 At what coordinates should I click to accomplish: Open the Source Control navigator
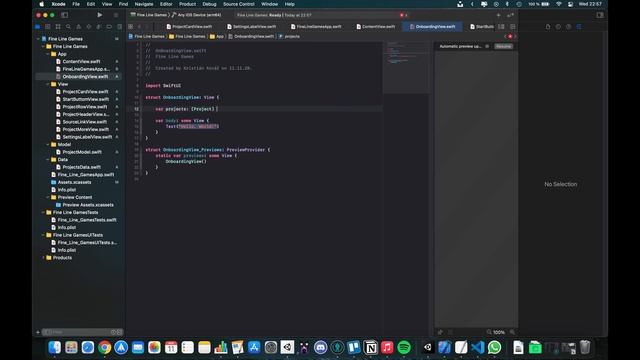tap(48, 27)
